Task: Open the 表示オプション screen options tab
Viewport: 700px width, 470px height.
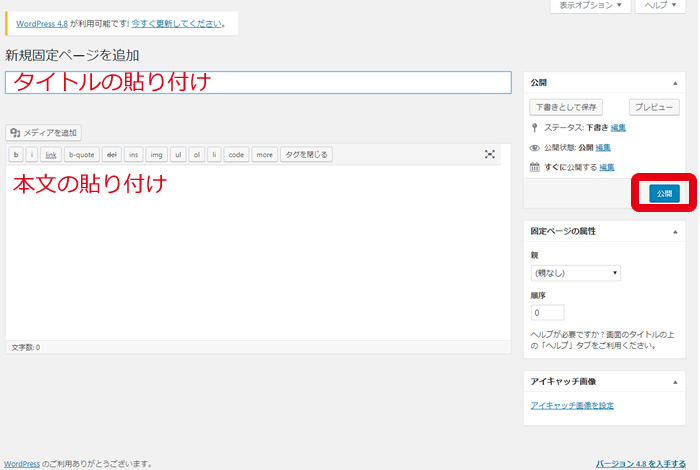Action: pyautogui.click(x=590, y=5)
